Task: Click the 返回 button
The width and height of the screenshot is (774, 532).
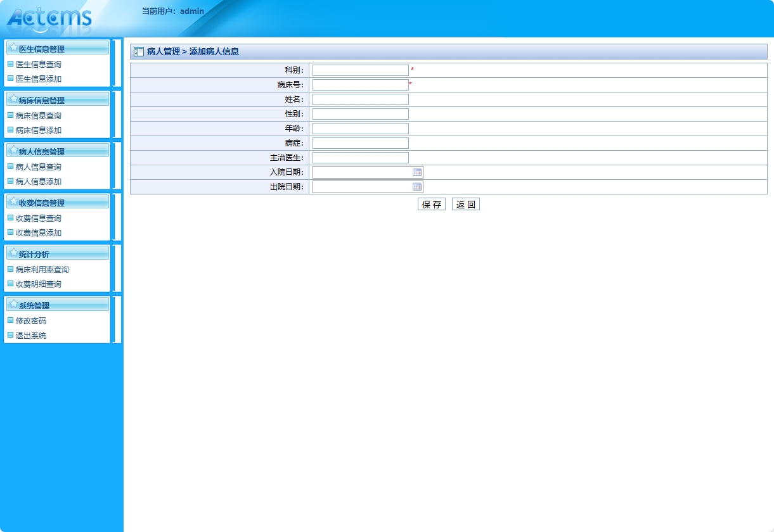Action: point(466,204)
